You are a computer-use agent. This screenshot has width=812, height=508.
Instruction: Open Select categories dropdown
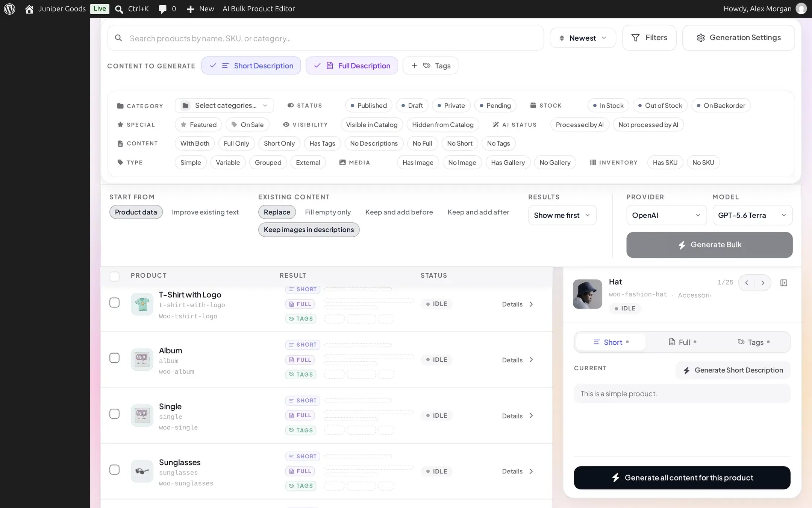[x=224, y=106]
